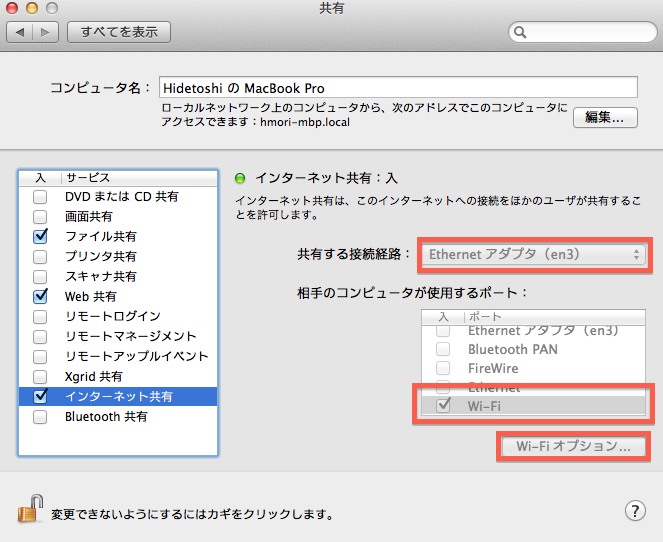This screenshot has width=663, height=542.
Task: Select the スキャナ共有 service row
Action: pyautogui.click(x=118, y=276)
